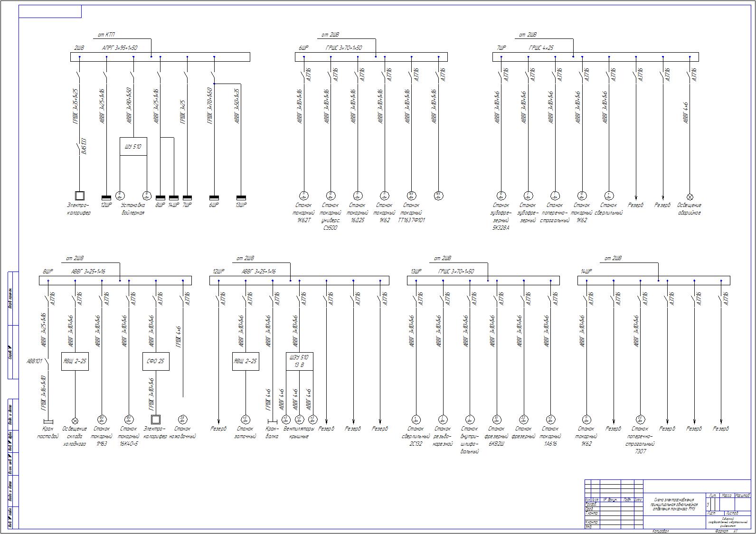Click "Станок зубофрезерный 5К328А" label

pyautogui.click(x=501, y=216)
